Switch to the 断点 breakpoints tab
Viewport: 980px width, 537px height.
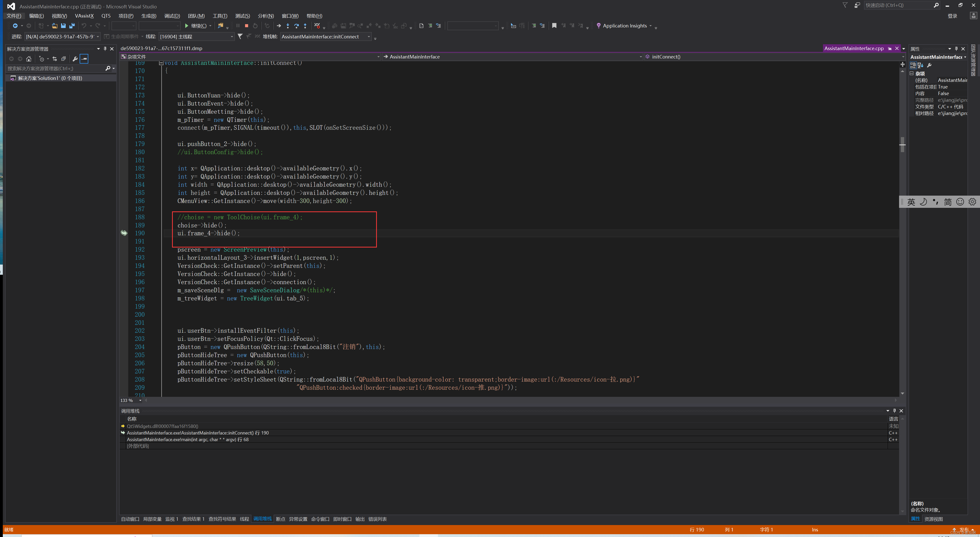point(280,519)
